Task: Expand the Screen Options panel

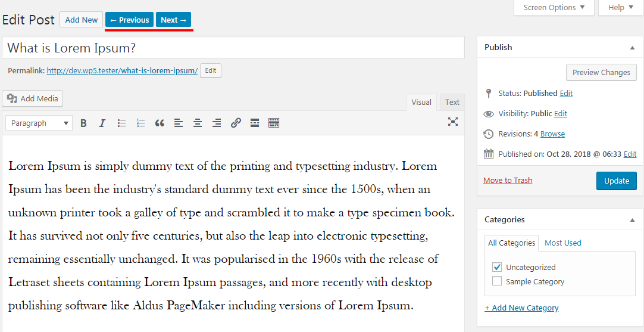Action: click(554, 7)
